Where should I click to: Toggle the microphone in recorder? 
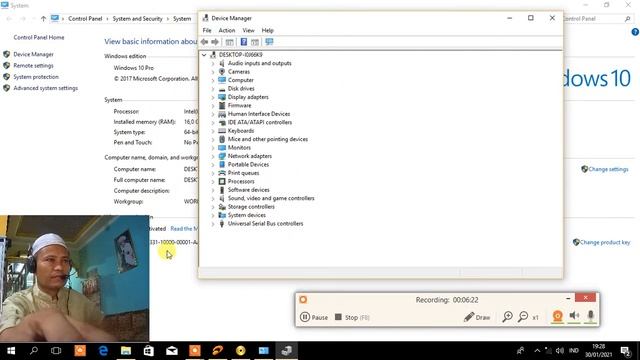click(590, 316)
